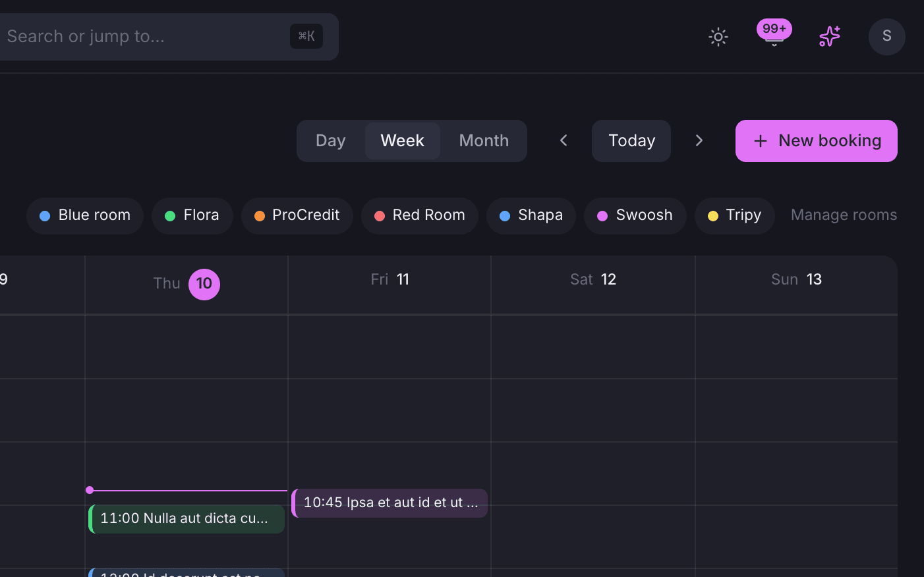Switch to Day view
Screen dimensions: 924x577
(331, 141)
